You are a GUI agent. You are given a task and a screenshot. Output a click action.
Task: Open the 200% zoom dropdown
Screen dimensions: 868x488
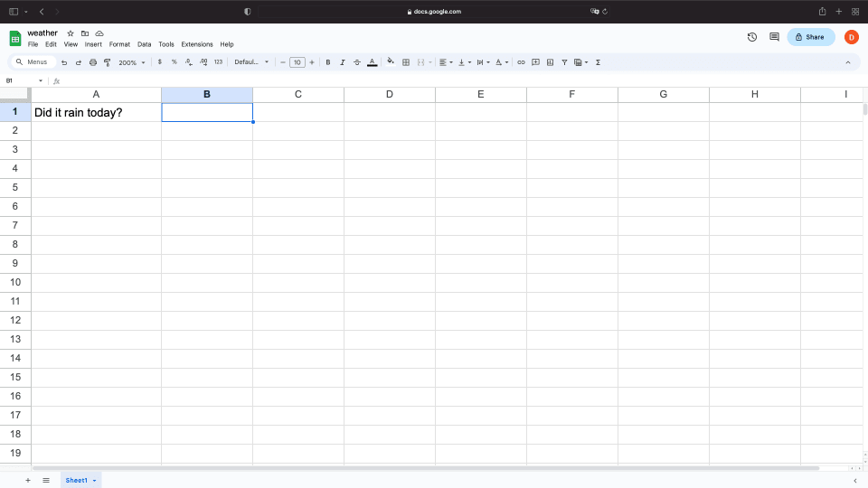(x=132, y=62)
